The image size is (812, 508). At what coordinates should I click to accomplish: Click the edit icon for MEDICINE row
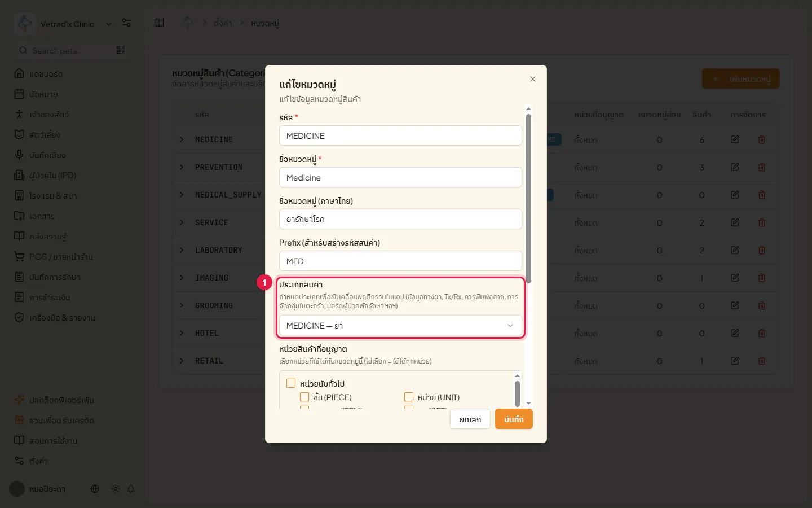[x=735, y=139]
